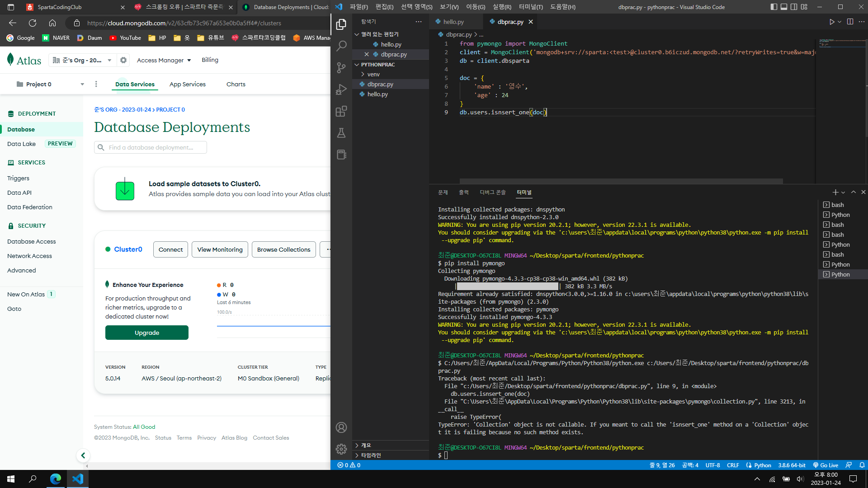Toggle the VS Code primary side bar
The width and height of the screenshot is (868, 488).
tap(774, 7)
